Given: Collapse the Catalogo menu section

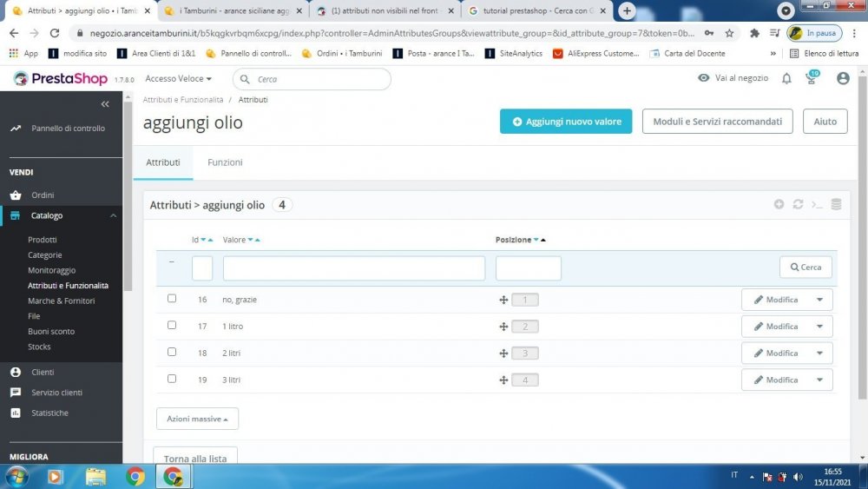Looking at the screenshot, I should tap(113, 215).
